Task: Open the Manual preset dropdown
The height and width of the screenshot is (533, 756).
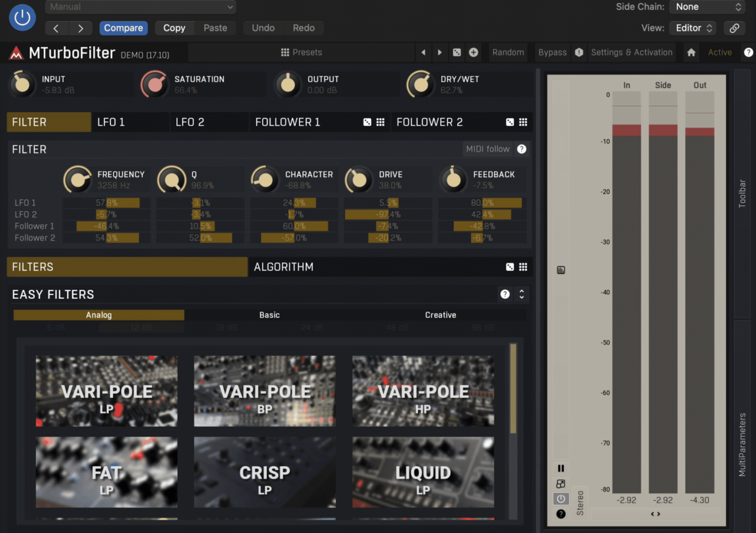Action: click(141, 7)
